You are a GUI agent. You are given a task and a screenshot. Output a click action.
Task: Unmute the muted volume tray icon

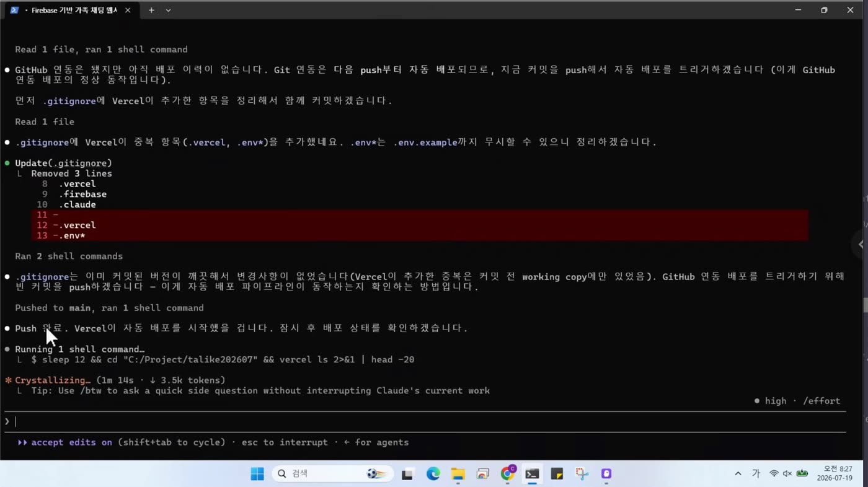click(x=787, y=474)
